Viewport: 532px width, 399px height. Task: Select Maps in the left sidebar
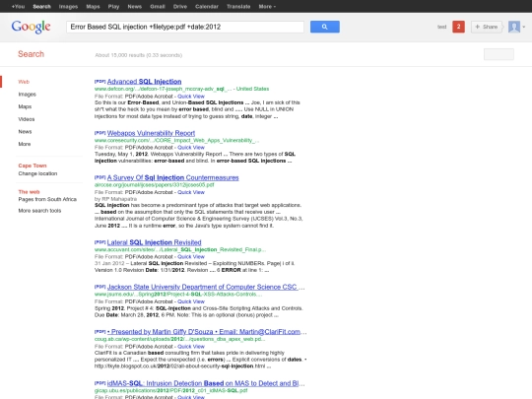pyautogui.click(x=25, y=106)
